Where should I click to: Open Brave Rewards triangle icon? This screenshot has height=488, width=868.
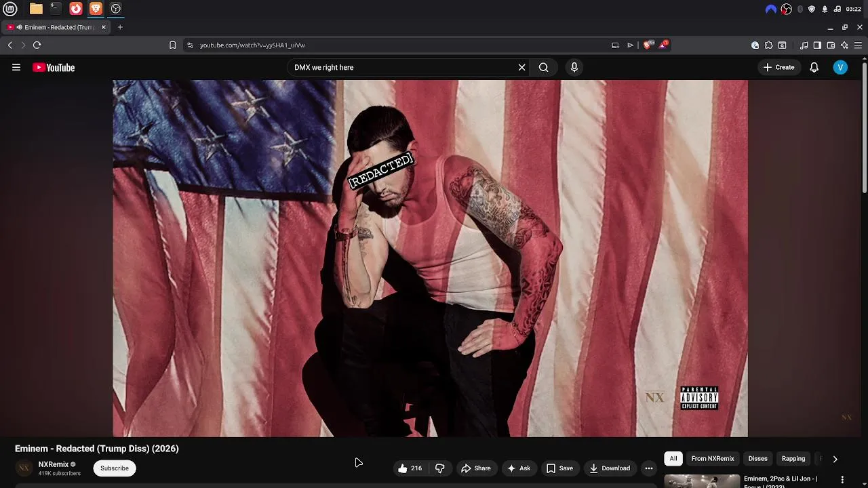point(663,45)
